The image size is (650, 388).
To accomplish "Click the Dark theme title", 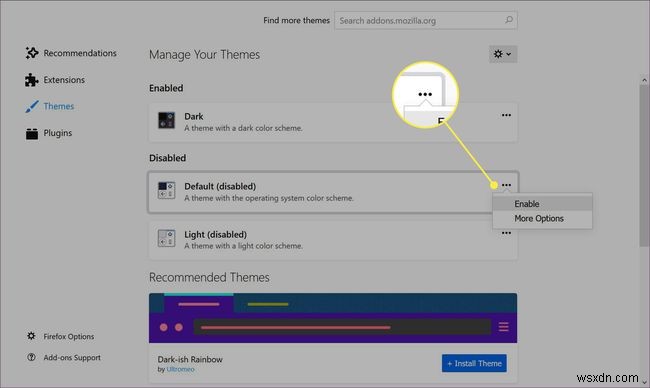I will (194, 116).
